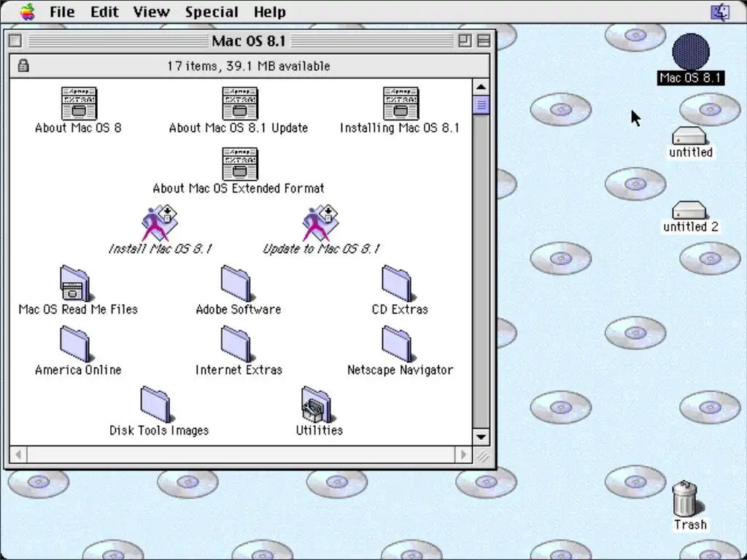Click the Netscape Navigator name label
The width and height of the screenshot is (747, 560).
pyautogui.click(x=400, y=370)
